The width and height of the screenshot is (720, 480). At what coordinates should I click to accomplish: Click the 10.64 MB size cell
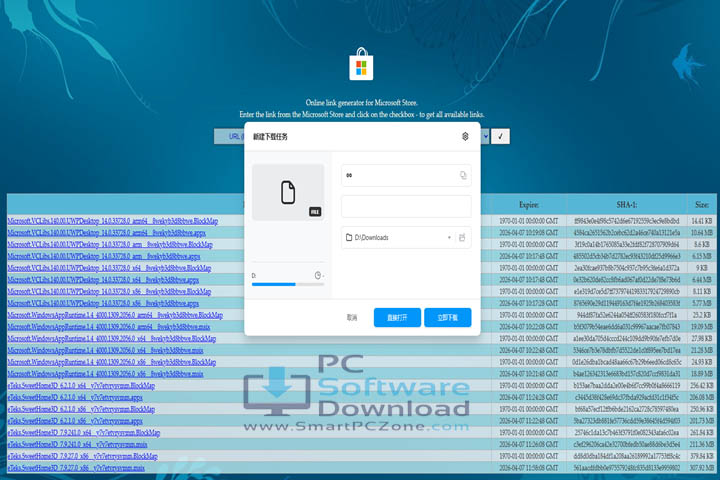pos(702,233)
